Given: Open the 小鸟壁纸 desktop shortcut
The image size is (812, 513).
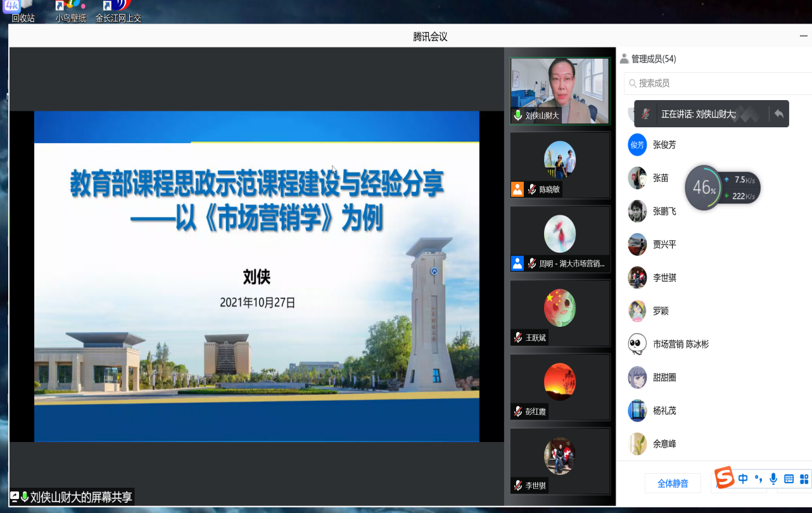Looking at the screenshot, I should (x=70, y=11).
